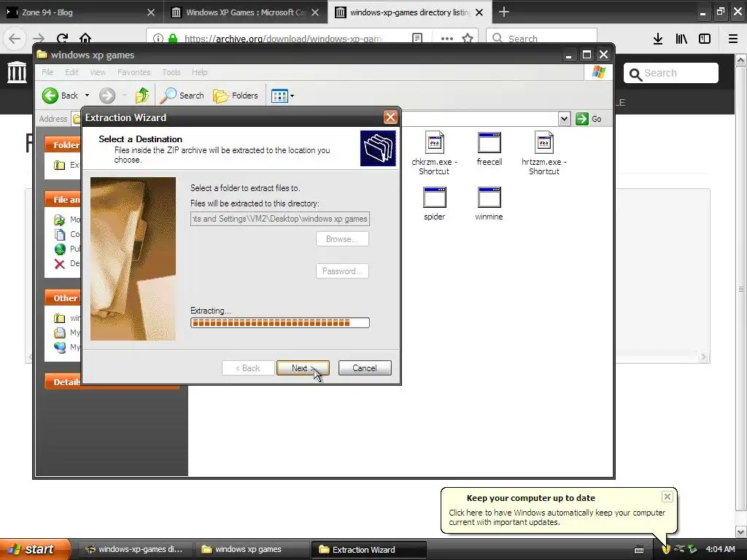Close the windows-xp-games directory listing tab

tap(479, 12)
